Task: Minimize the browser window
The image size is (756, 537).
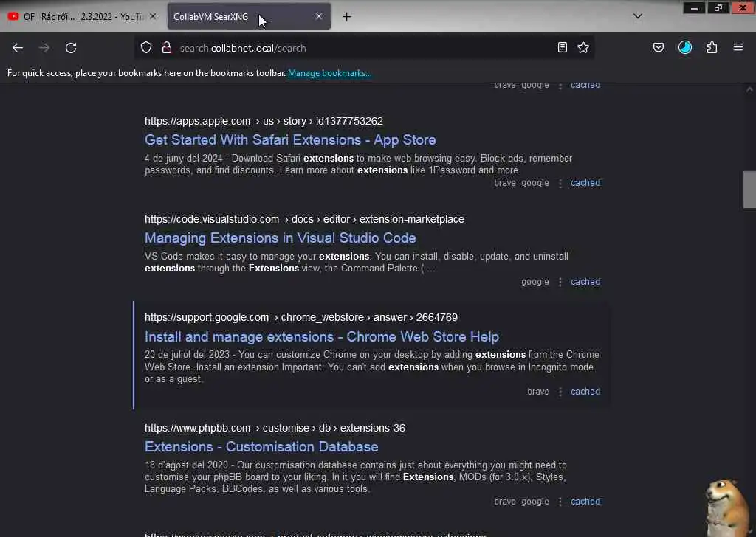Action: (x=694, y=7)
